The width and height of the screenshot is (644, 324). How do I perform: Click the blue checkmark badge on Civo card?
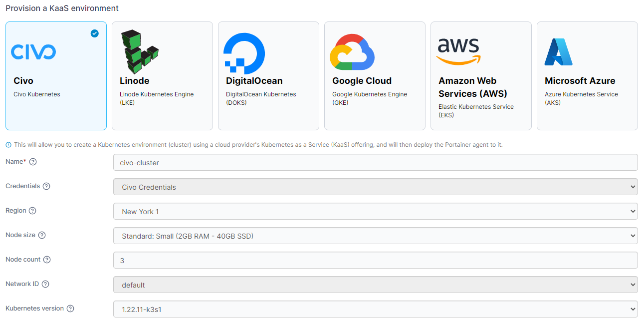pyautogui.click(x=94, y=33)
